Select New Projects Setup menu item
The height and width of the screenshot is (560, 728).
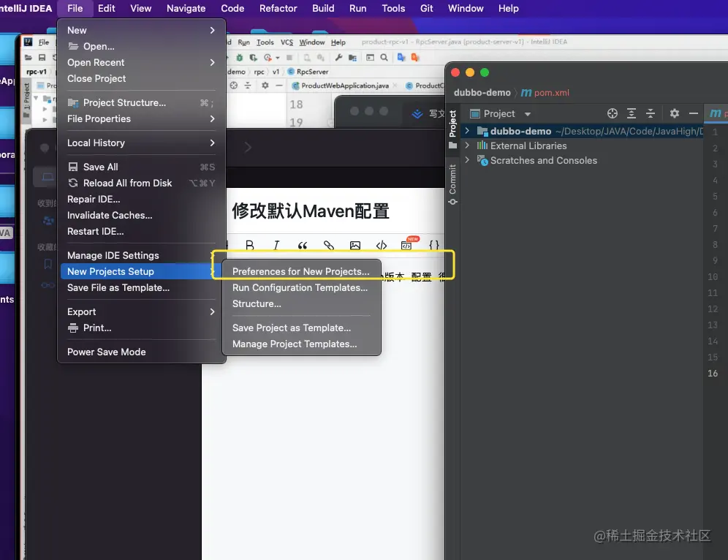pyautogui.click(x=140, y=272)
